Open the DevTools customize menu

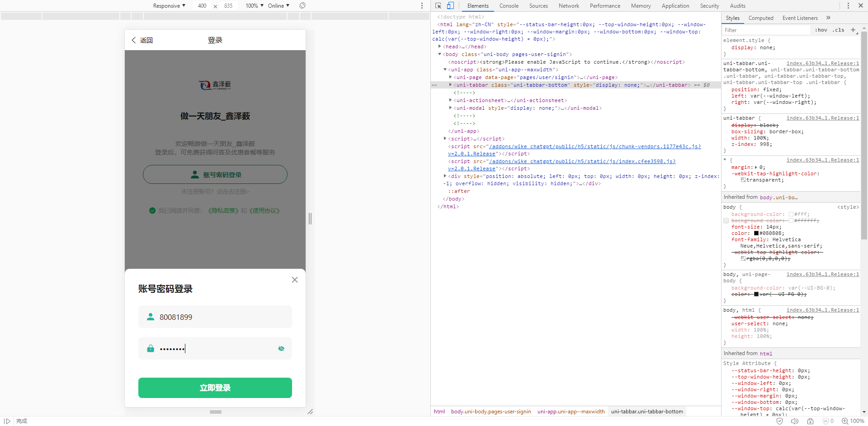tap(848, 5)
